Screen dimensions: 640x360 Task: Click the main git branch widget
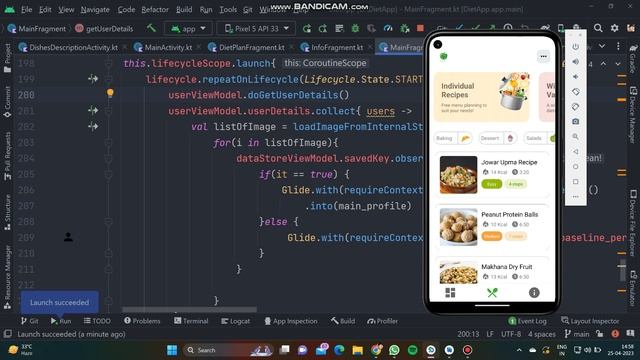click(577, 334)
